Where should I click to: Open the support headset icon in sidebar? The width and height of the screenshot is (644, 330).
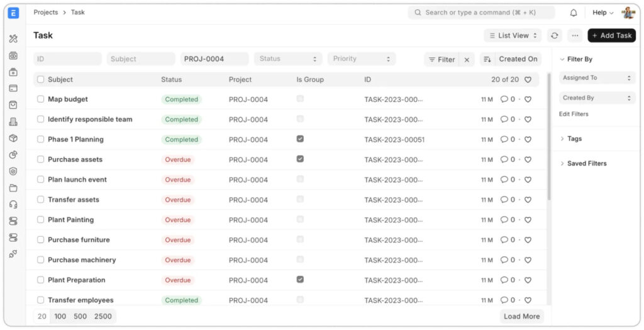[13, 205]
